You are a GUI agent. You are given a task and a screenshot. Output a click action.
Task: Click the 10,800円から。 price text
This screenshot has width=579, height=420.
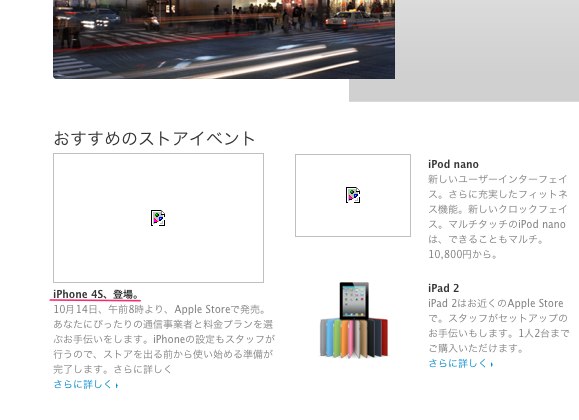pyautogui.click(x=463, y=254)
